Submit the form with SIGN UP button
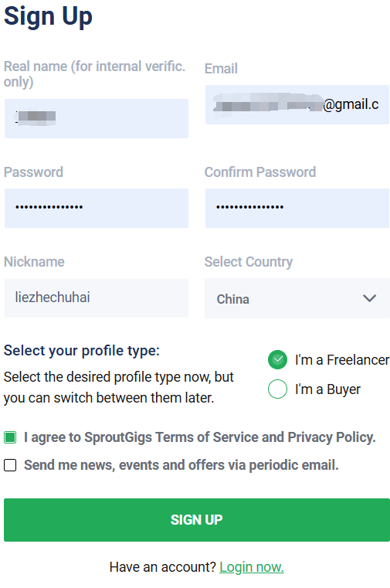Screen dimensions: 390x588 (197, 520)
